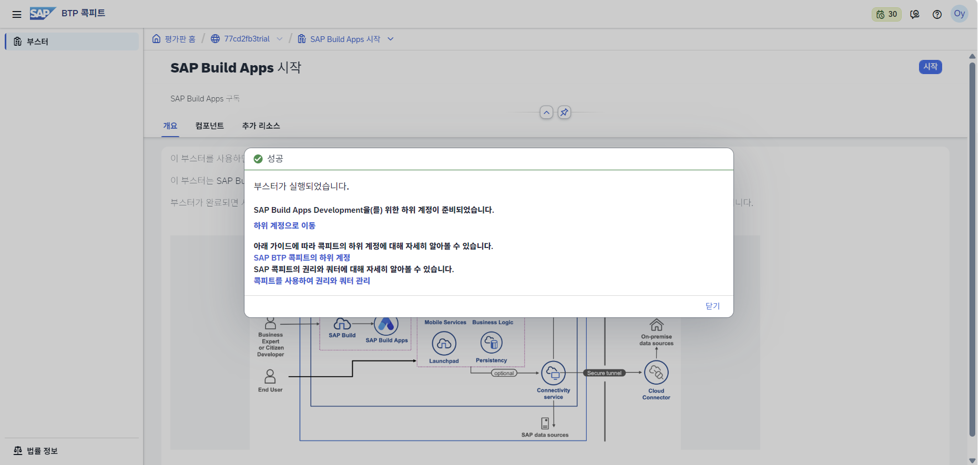
Task: Click the Secure tunnel label in diagram
Action: point(604,373)
